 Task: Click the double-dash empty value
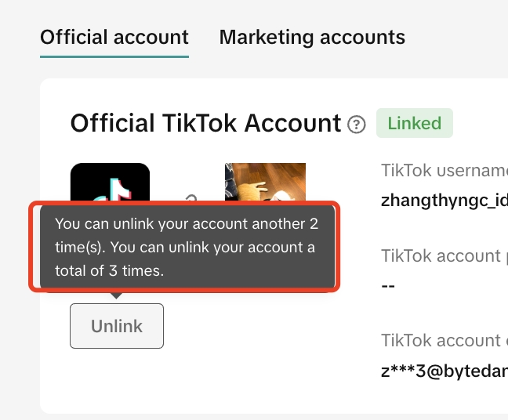point(387,284)
